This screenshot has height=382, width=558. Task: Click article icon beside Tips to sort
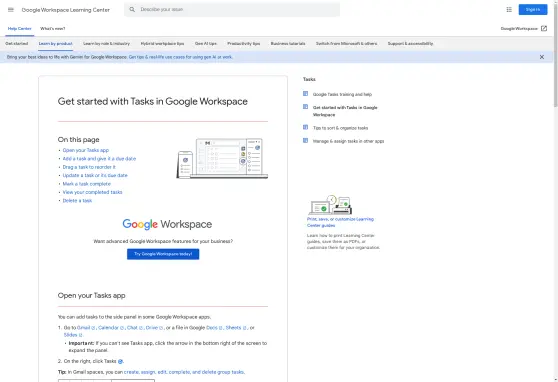(x=305, y=127)
